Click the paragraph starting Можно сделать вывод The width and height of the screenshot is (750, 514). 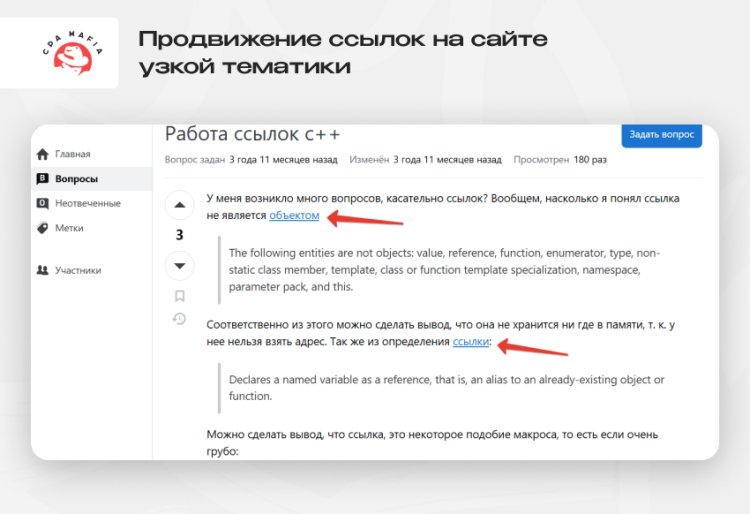[432, 442]
